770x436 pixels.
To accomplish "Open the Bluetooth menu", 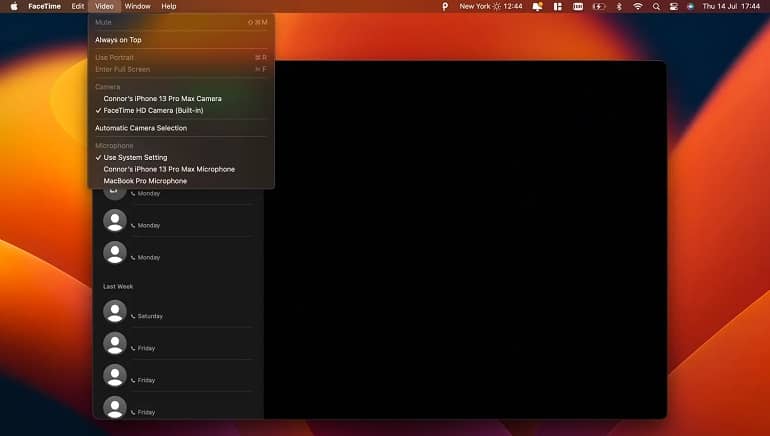I will click(x=619, y=6).
